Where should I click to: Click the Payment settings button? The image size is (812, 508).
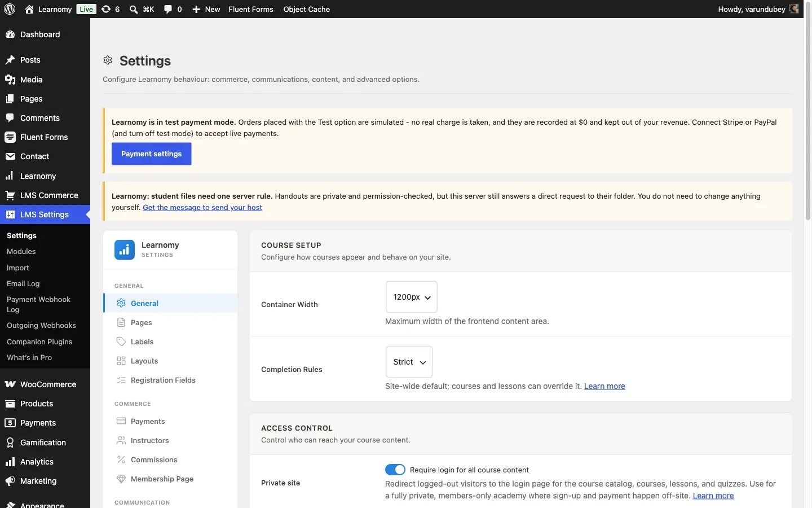152,154
